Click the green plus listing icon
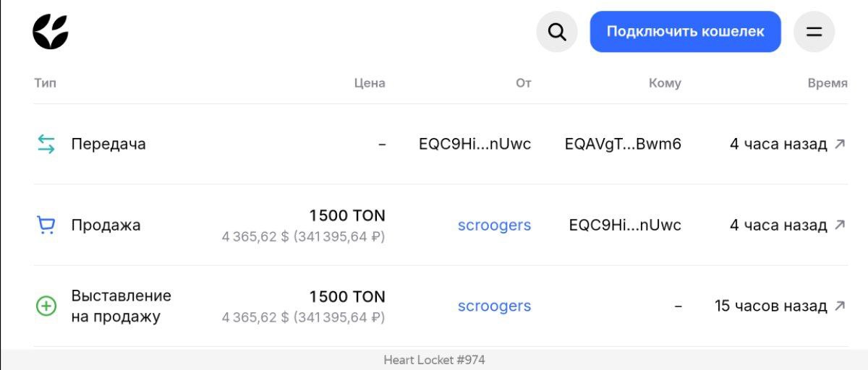 [x=46, y=306]
